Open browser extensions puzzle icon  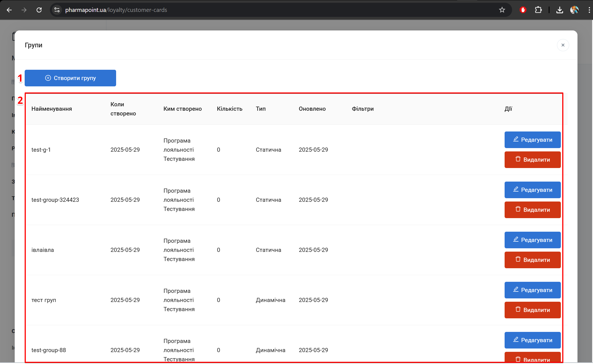click(538, 10)
